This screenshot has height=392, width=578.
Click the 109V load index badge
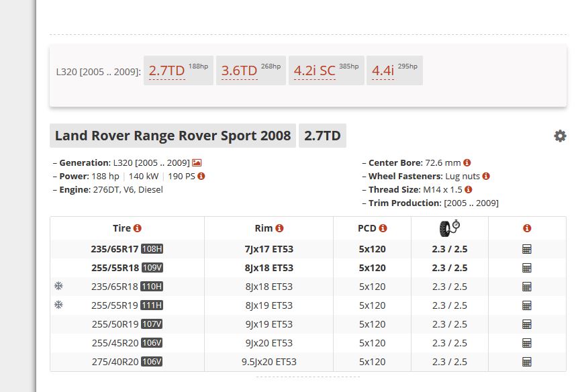(152, 268)
